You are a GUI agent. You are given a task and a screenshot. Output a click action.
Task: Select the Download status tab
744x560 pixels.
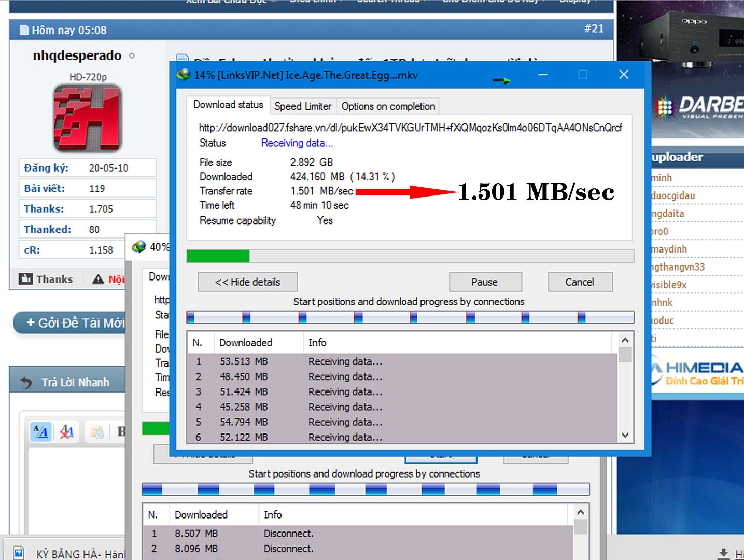[x=228, y=105]
